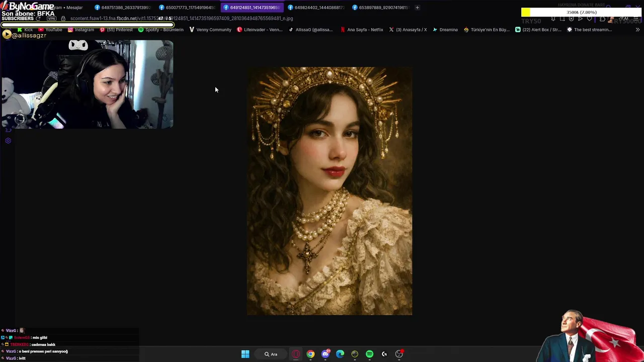Open the yellow-ring app left of Spotify
The width and height of the screenshot is (644, 362).
355,354
